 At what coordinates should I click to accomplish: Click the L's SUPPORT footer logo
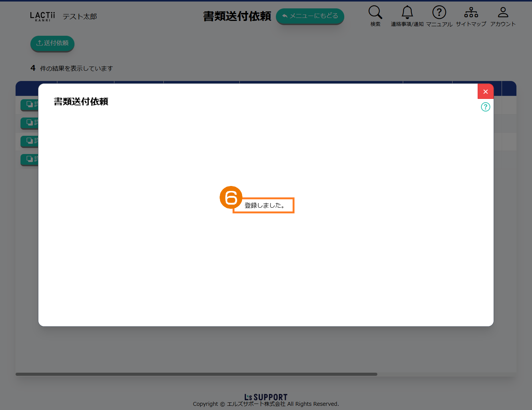(266, 397)
